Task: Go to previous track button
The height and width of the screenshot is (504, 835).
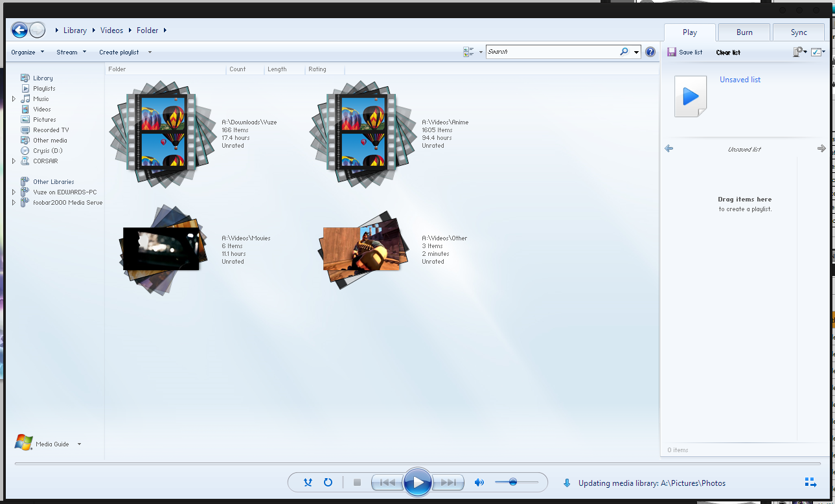Action: coord(387,483)
